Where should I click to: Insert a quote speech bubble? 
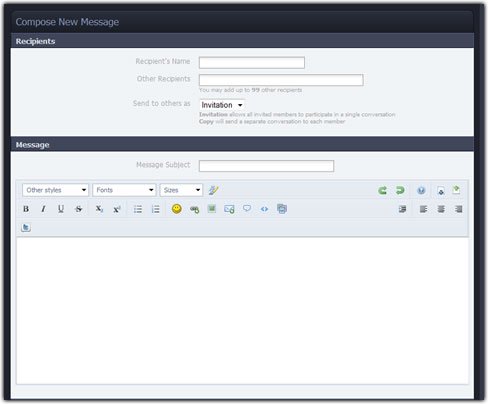247,209
